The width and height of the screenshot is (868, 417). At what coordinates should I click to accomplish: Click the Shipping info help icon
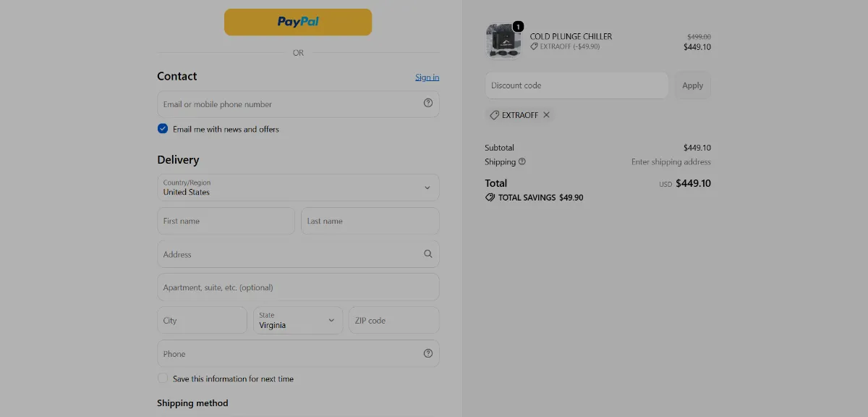[x=522, y=161]
